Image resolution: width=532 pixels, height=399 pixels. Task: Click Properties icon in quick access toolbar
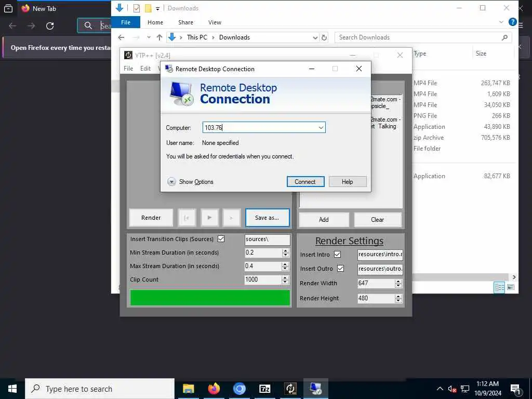(x=137, y=8)
